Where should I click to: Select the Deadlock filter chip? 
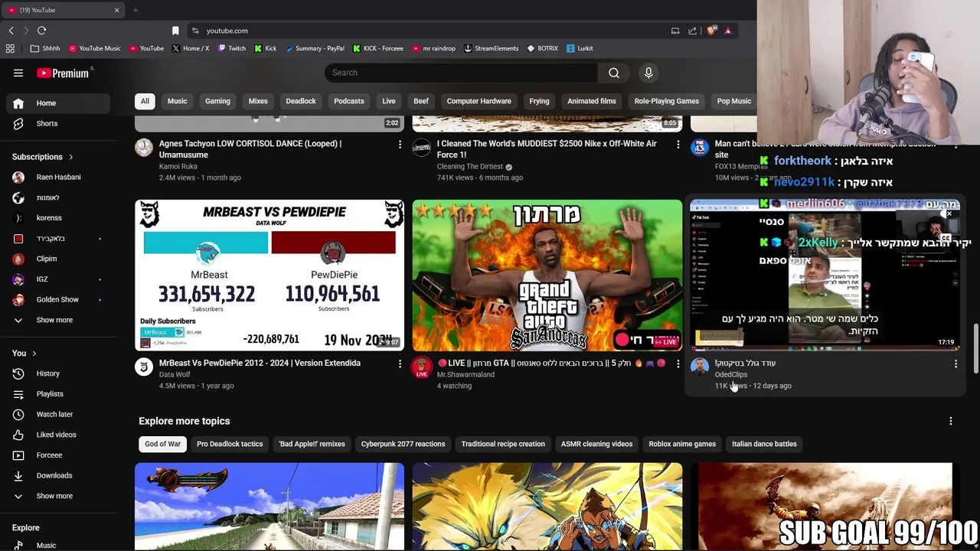(x=301, y=101)
